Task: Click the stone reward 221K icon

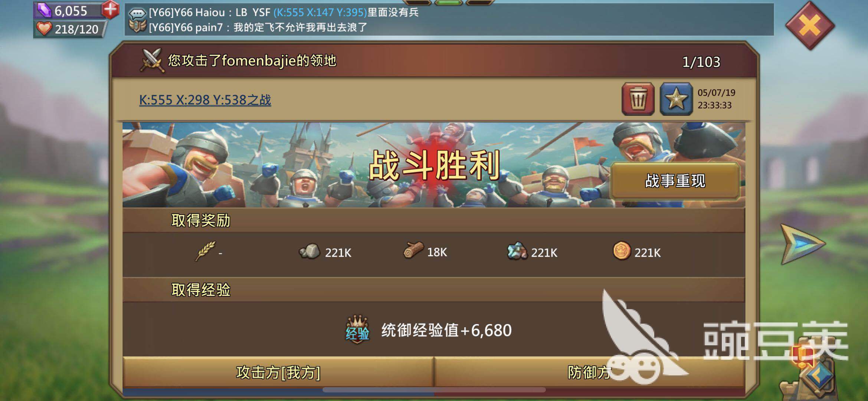Action: [x=309, y=252]
